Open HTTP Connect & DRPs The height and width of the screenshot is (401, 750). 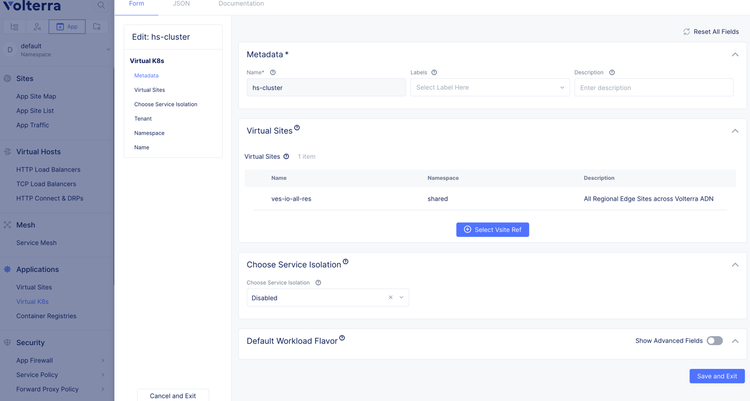(50, 198)
